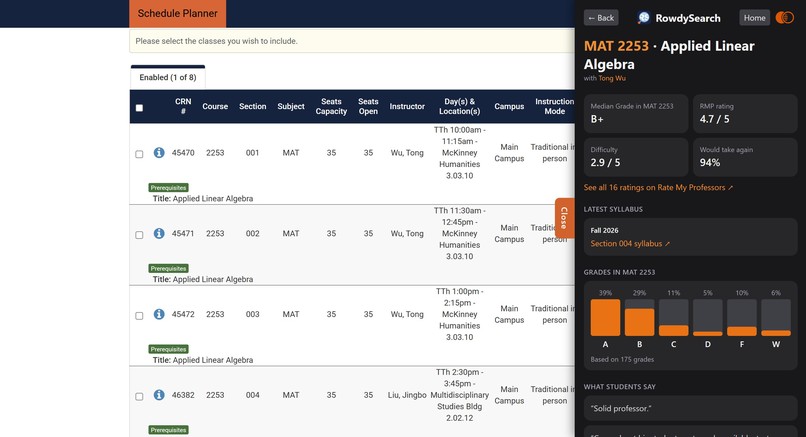Click the MAT 2253 course code heading
Viewport: 806px width, 437px height.
[616, 46]
